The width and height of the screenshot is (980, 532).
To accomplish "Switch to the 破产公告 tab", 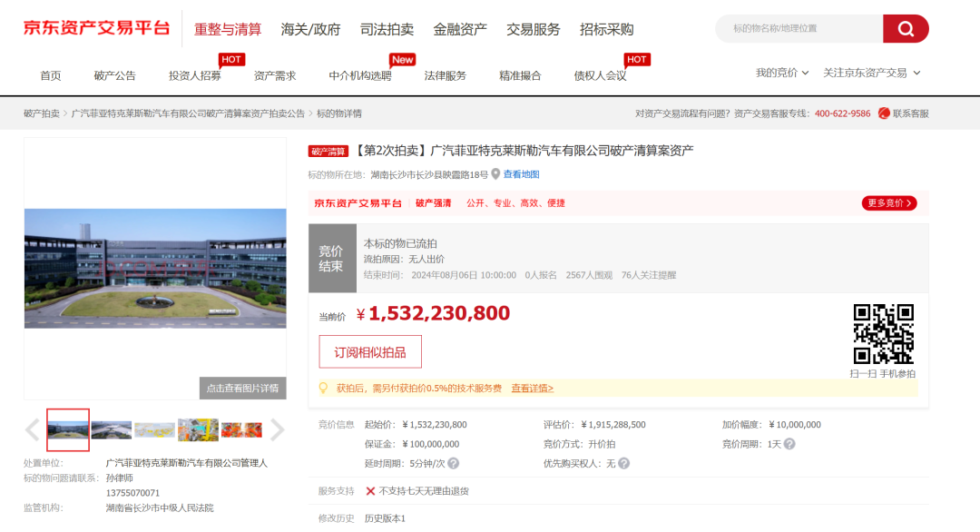I will 114,75.
